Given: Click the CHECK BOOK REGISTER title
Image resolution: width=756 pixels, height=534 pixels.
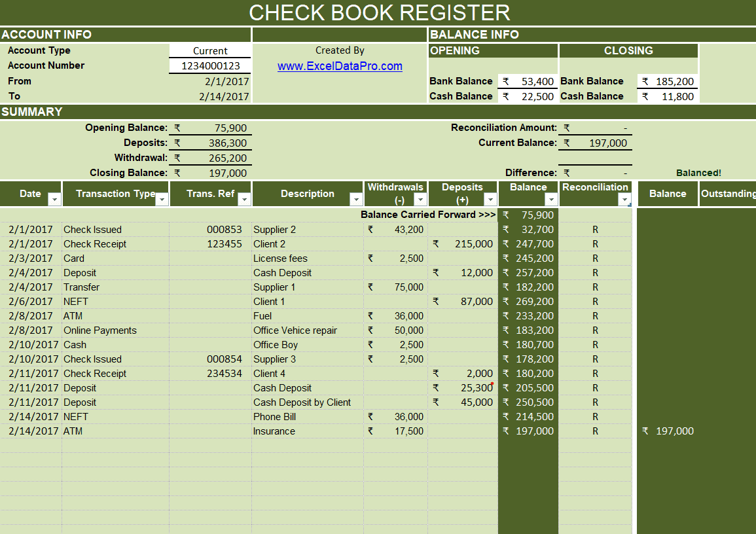Looking at the screenshot, I should (x=380, y=12).
